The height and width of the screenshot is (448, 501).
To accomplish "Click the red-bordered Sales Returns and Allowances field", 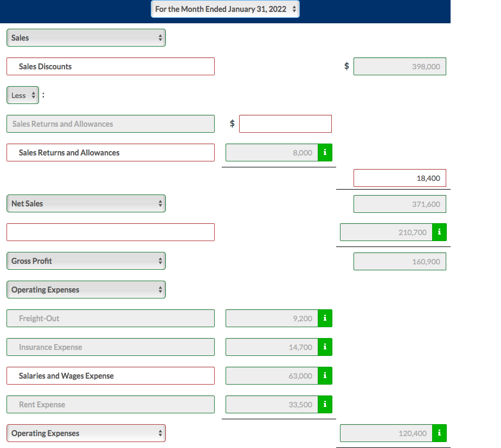I will pos(111,152).
